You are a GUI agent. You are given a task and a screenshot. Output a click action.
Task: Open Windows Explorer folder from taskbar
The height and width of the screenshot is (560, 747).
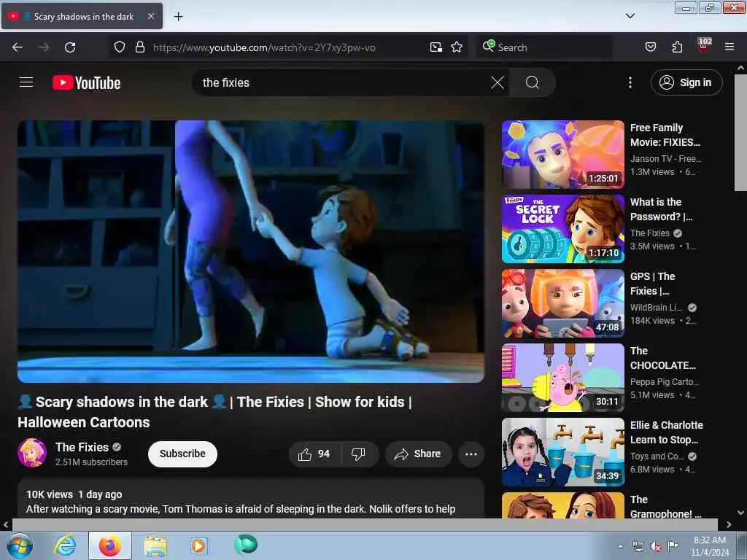click(155, 545)
